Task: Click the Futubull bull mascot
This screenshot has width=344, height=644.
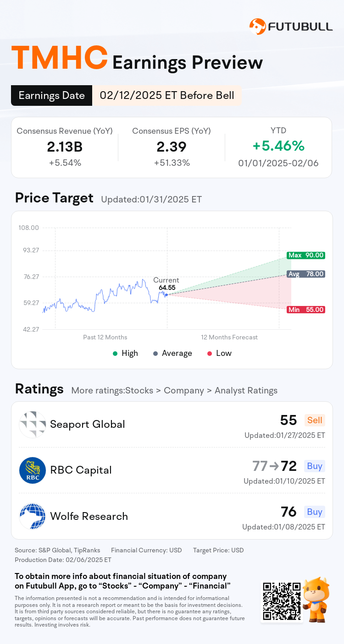Action: pyautogui.click(x=316, y=599)
